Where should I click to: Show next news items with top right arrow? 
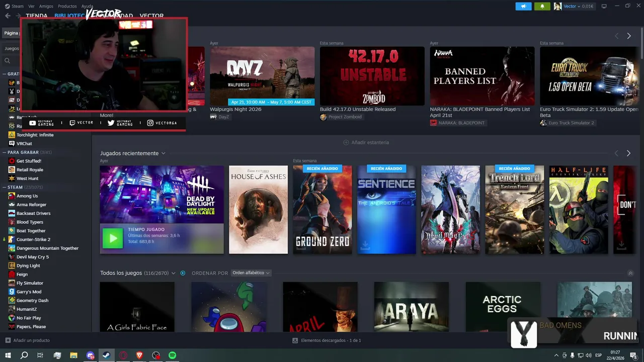(628, 36)
